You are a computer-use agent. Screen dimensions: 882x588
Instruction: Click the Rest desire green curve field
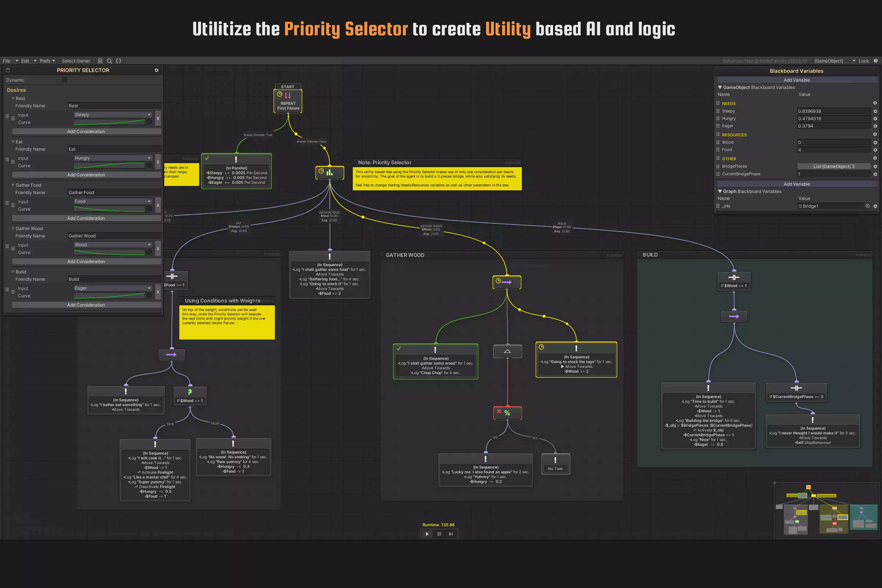[x=109, y=122]
